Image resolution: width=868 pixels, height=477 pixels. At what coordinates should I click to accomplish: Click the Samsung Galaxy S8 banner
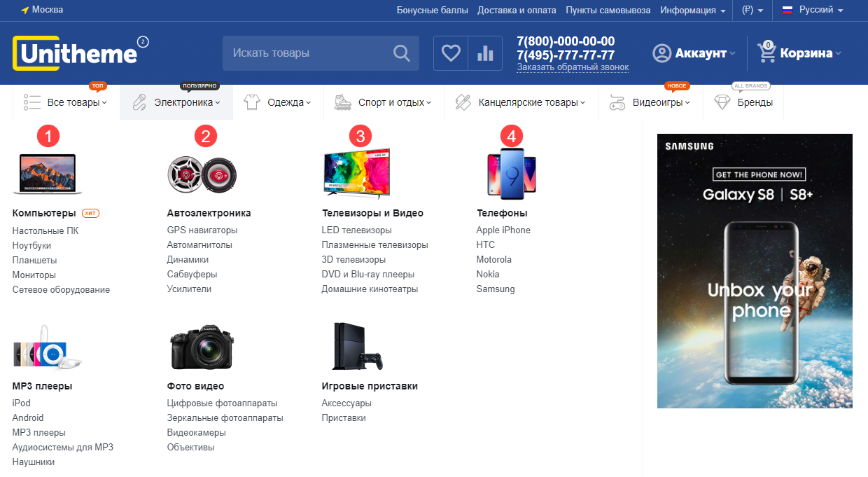coord(755,271)
